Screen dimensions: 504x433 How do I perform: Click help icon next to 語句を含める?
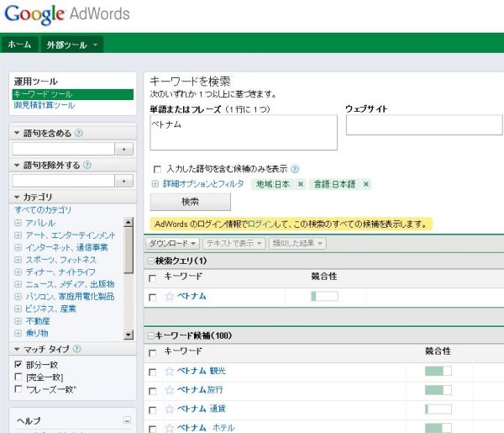click(x=78, y=133)
